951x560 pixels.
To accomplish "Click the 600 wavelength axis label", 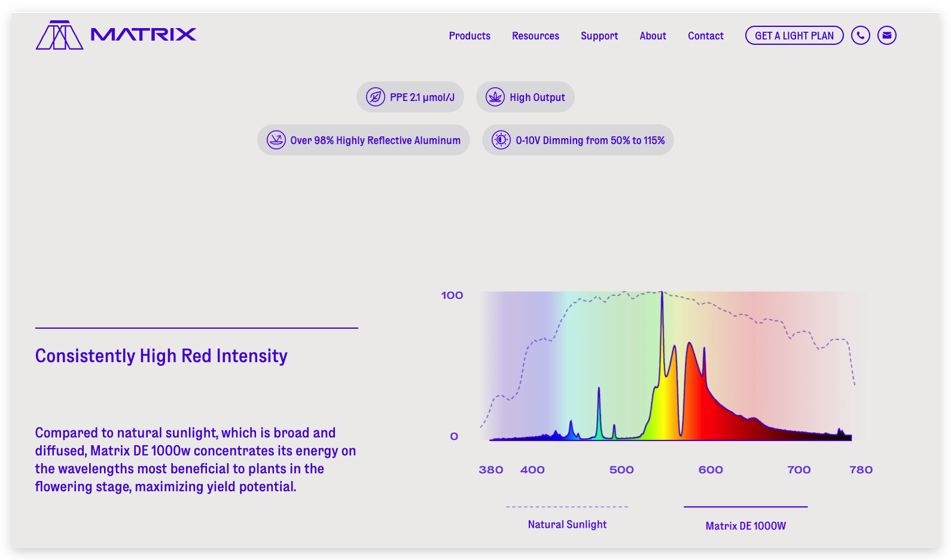I will pyautogui.click(x=711, y=470).
